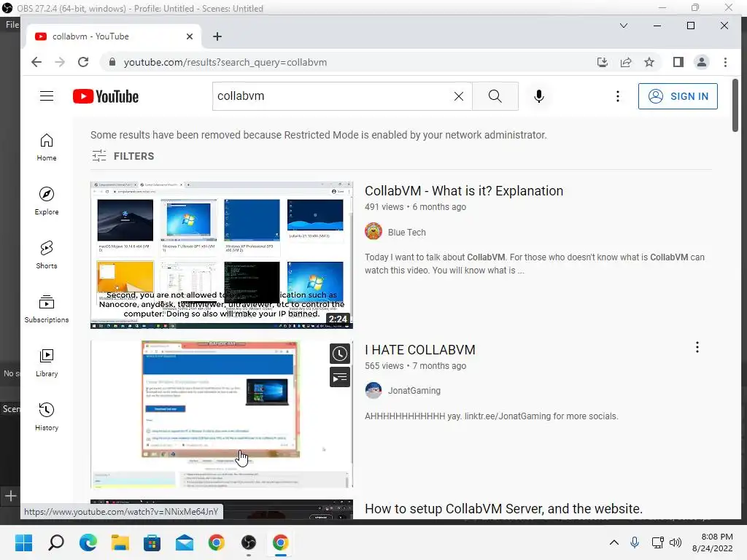This screenshot has width=747, height=560.
Task: Close the collabvm - YouTube tab
Action: click(190, 36)
